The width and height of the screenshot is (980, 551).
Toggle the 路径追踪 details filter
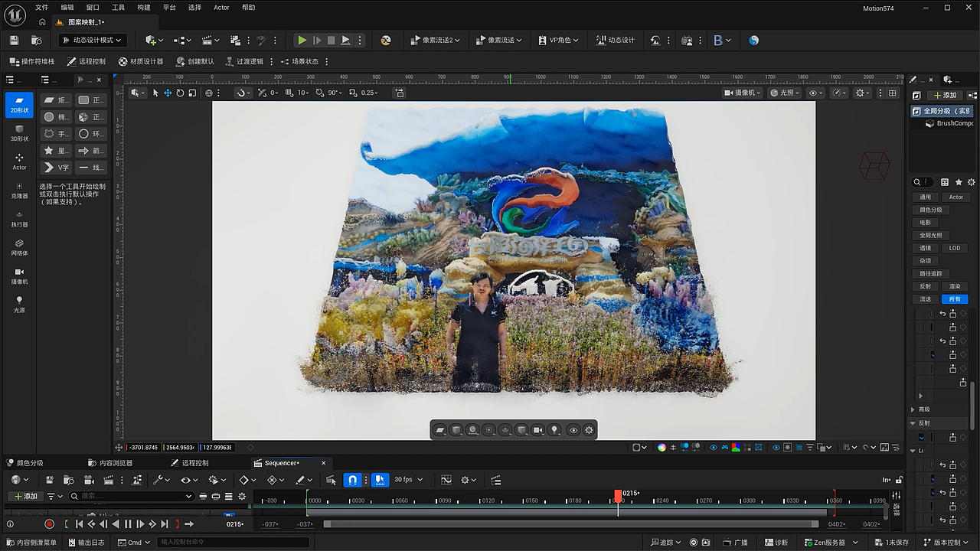pyautogui.click(x=931, y=274)
